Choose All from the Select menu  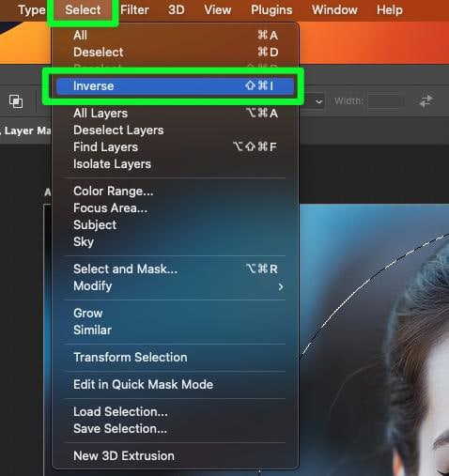pyautogui.click(x=176, y=35)
